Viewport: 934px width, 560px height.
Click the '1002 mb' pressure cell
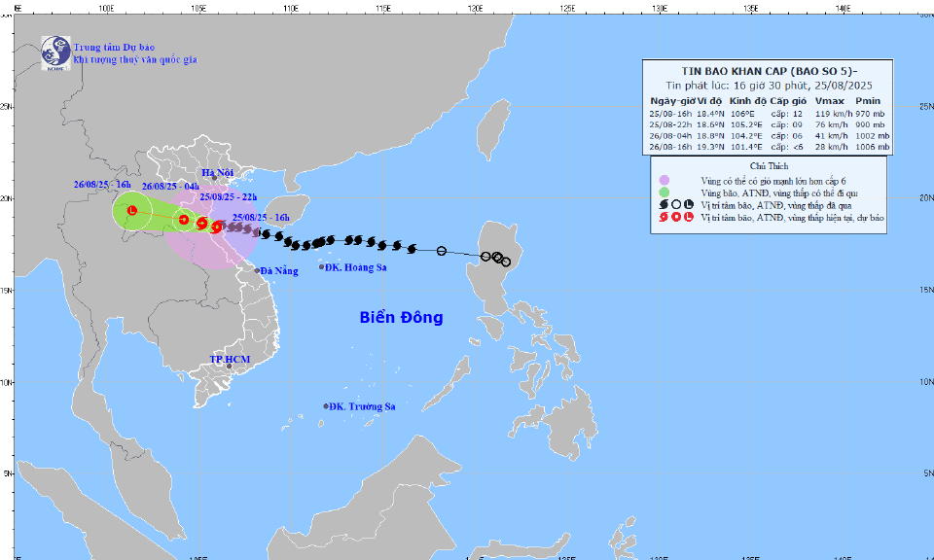[x=873, y=136]
